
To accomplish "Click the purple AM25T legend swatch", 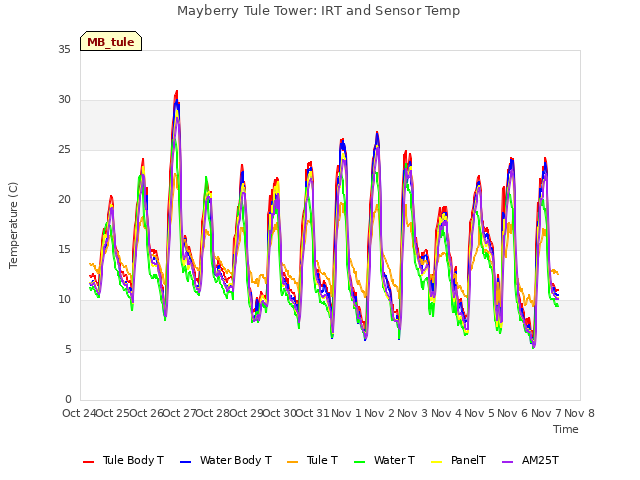I will 507,462.
